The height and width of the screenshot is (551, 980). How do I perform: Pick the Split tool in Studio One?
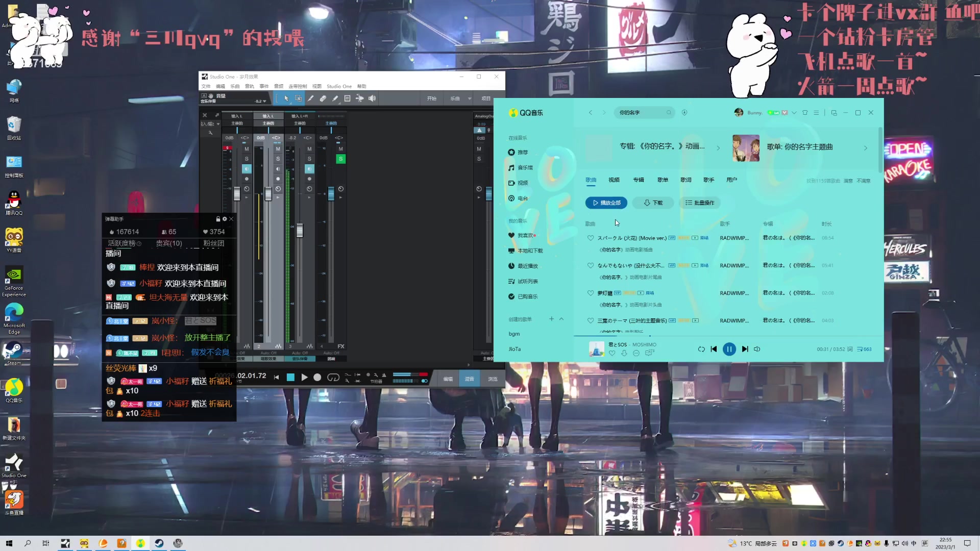pyautogui.click(x=311, y=98)
